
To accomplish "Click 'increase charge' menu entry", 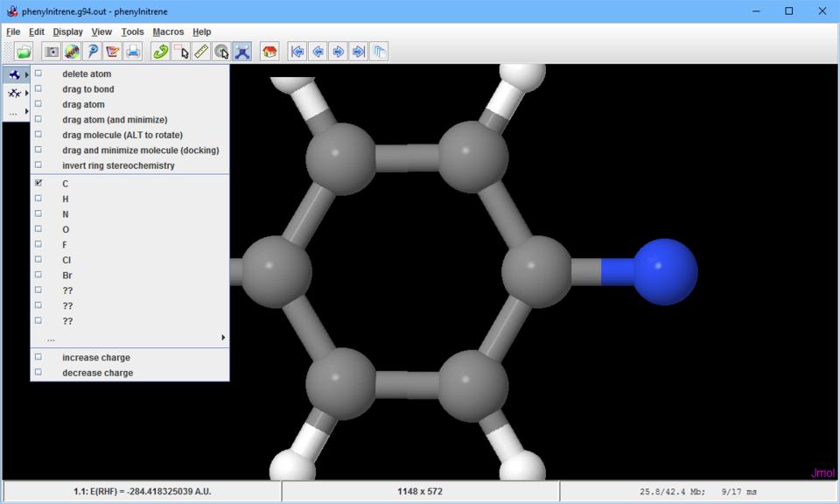I will [96, 358].
